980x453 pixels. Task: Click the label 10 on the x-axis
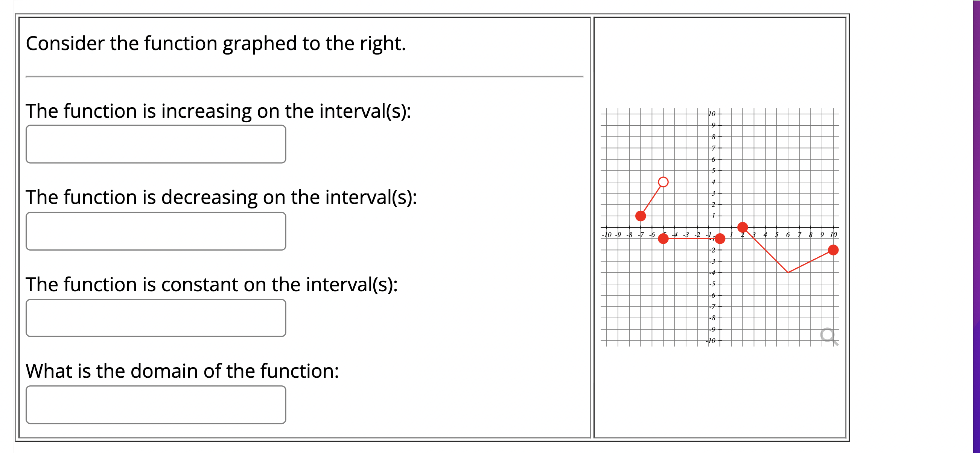click(x=833, y=234)
